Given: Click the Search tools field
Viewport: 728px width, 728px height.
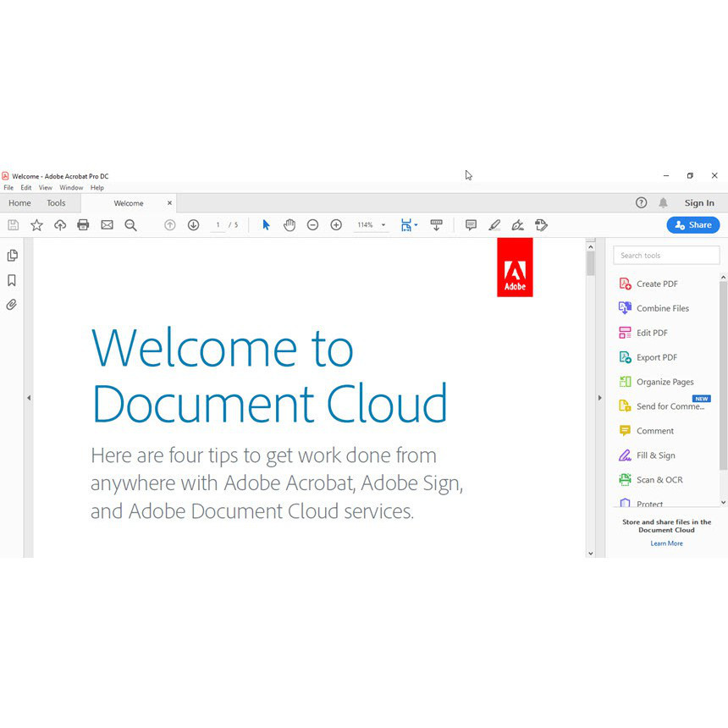Looking at the screenshot, I should click(x=666, y=256).
